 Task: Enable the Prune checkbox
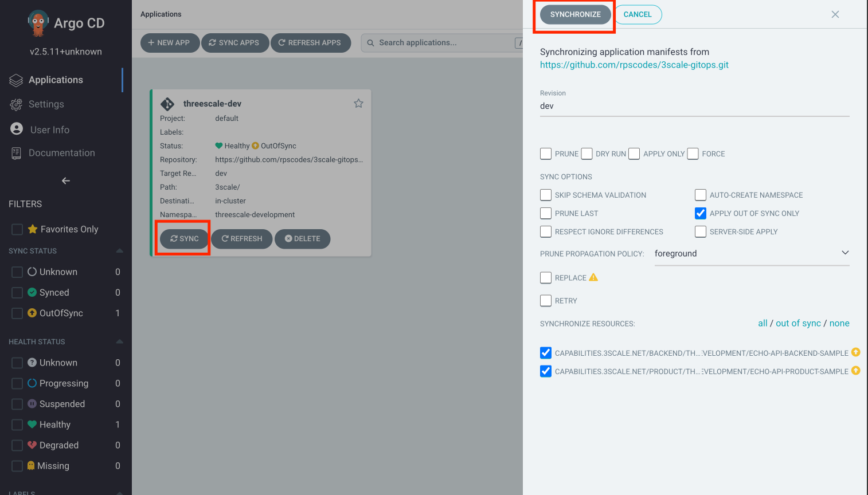tap(546, 154)
